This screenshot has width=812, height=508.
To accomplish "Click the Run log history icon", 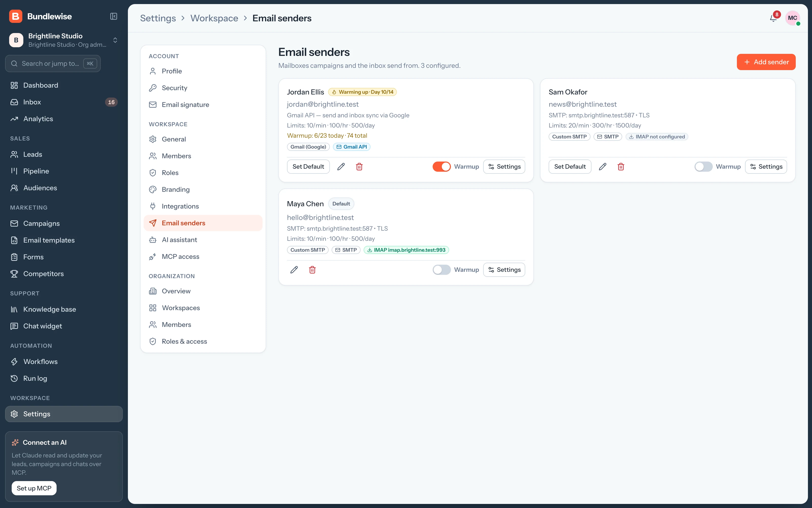I will 14,378.
